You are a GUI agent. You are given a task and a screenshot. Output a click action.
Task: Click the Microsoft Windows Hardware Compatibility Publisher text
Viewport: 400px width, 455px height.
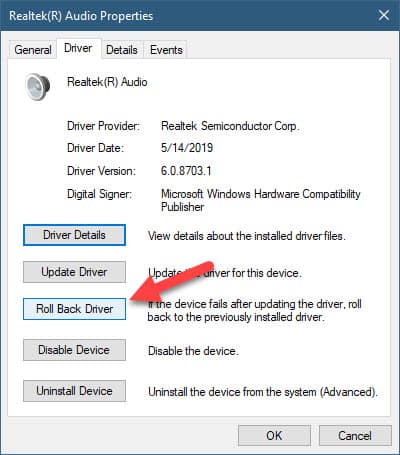click(x=260, y=200)
